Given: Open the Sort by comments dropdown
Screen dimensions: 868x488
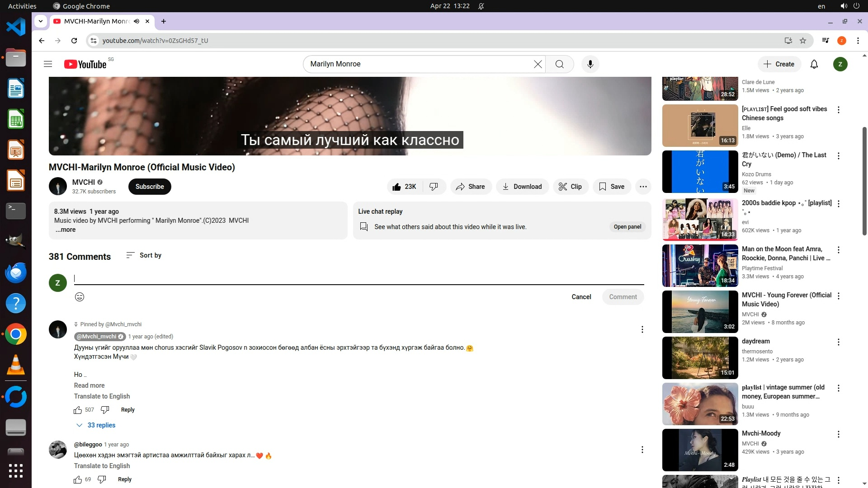Looking at the screenshot, I should [x=144, y=255].
